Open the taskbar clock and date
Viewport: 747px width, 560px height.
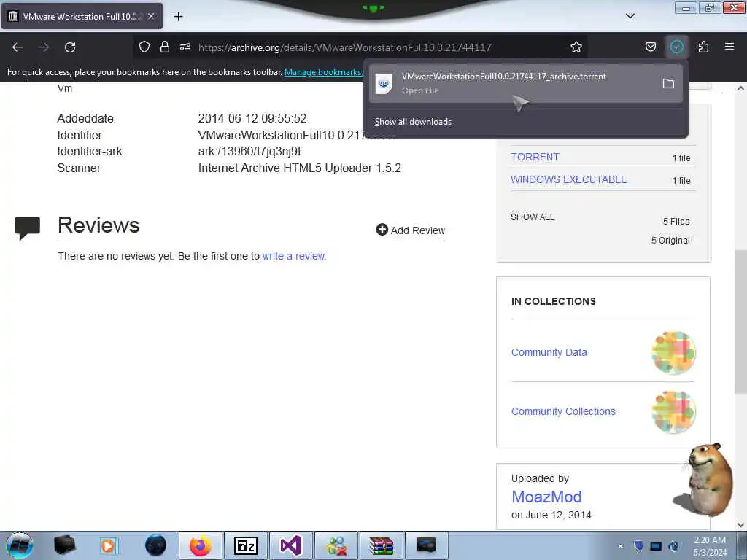coord(710,546)
